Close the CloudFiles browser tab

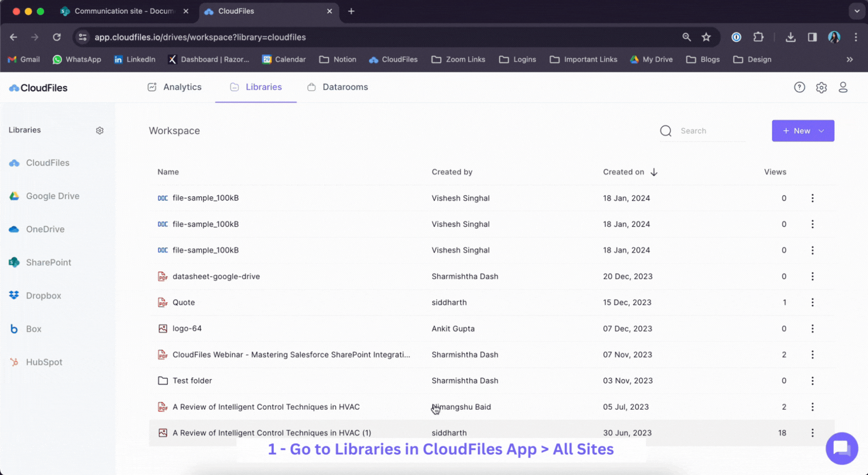(329, 11)
